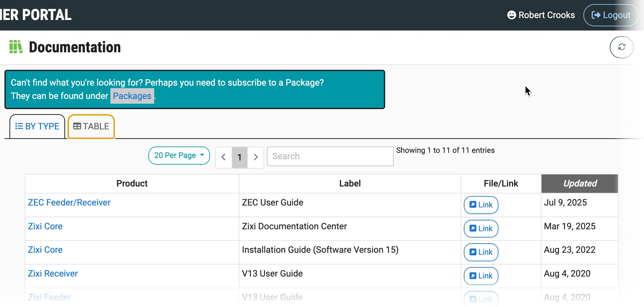This screenshot has width=644, height=307.
Task: Open ZEC Feeder/Receiver product link
Action: click(x=69, y=202)
